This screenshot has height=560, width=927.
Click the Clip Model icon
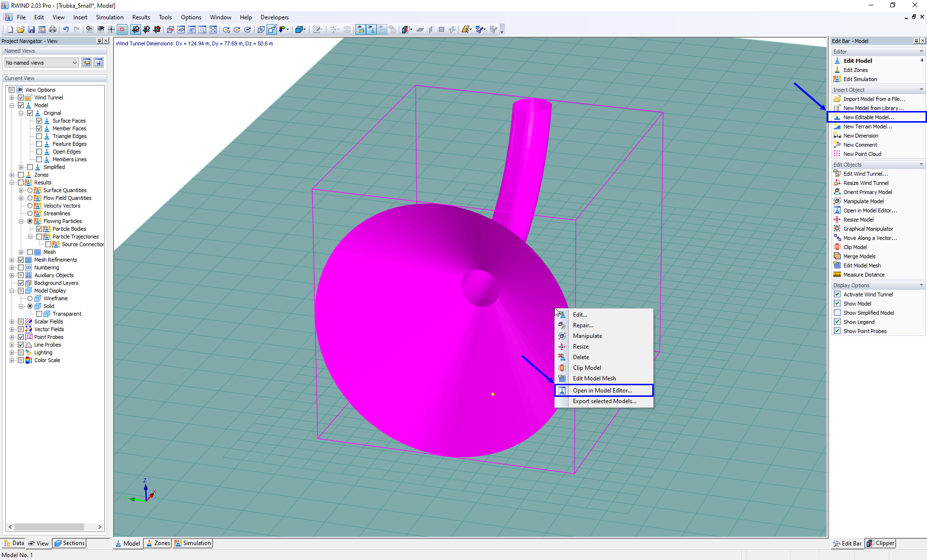coord(562,367)
